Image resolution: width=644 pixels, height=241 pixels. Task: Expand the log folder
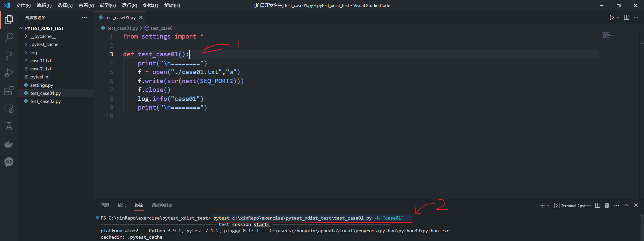(34, 53)
